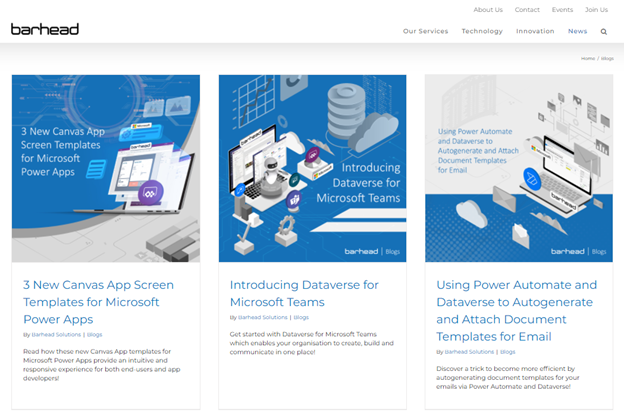Select the News menu item
The height and width of the screenshot is (419, 624).
[577, 31]
